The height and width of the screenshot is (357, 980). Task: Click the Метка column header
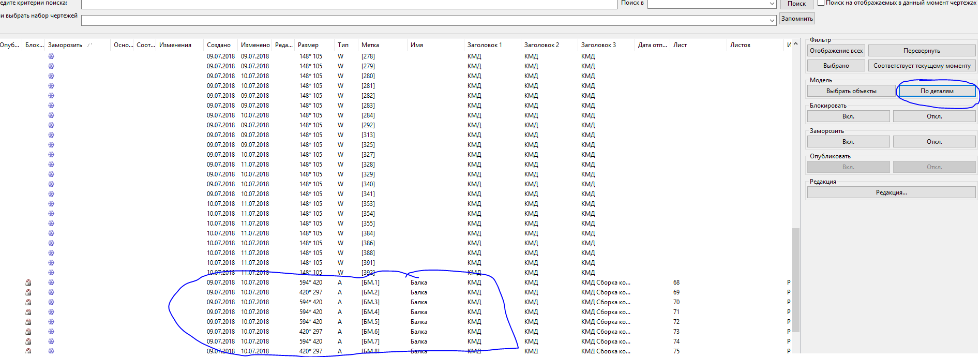pyautogui.click(x=370, y=45)
